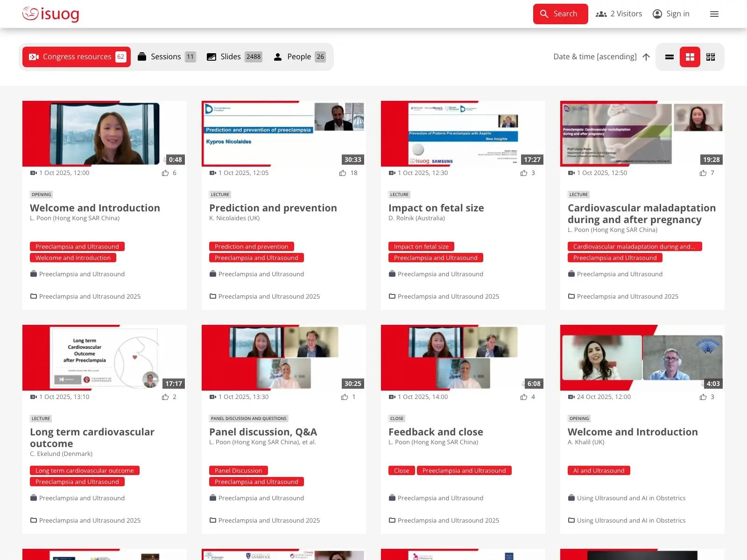The image size is (747, 560).
Task: Toggle sort direction arrow
Action: click(646, 57)
